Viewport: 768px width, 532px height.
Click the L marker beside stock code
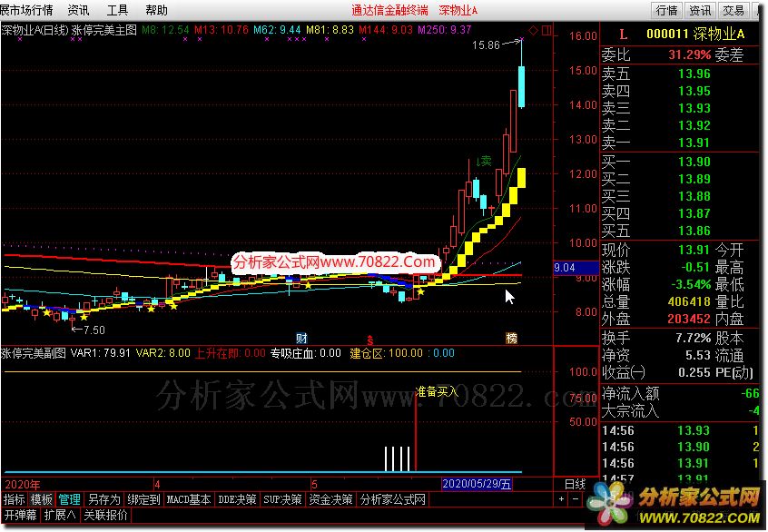[623, 34]
